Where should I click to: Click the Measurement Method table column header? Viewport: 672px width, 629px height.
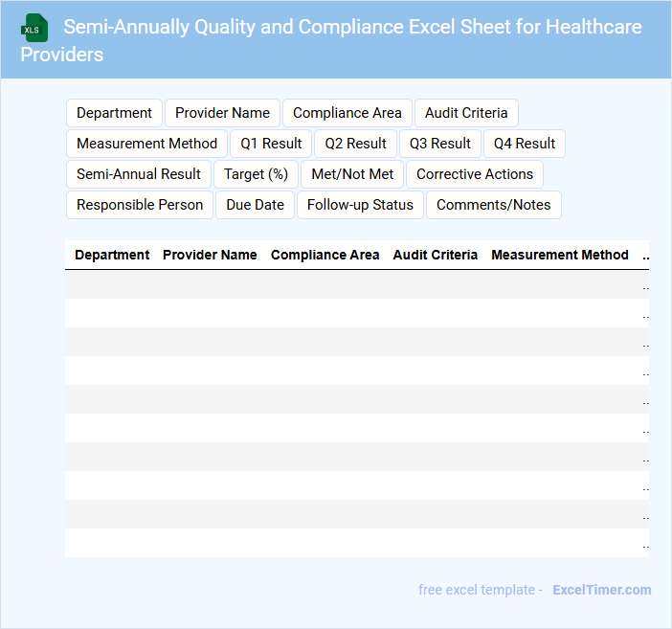[559, 255]
